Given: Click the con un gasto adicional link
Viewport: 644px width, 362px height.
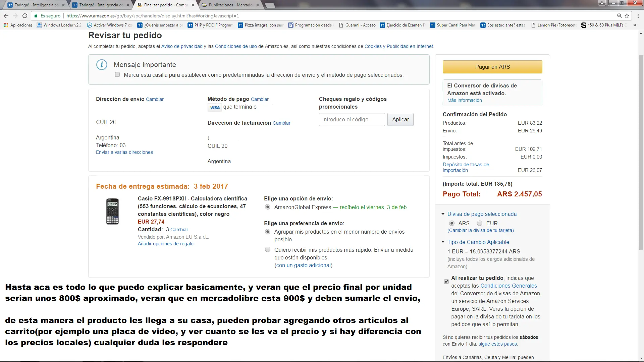Looking at the screenshot, I should pos(303,265).
